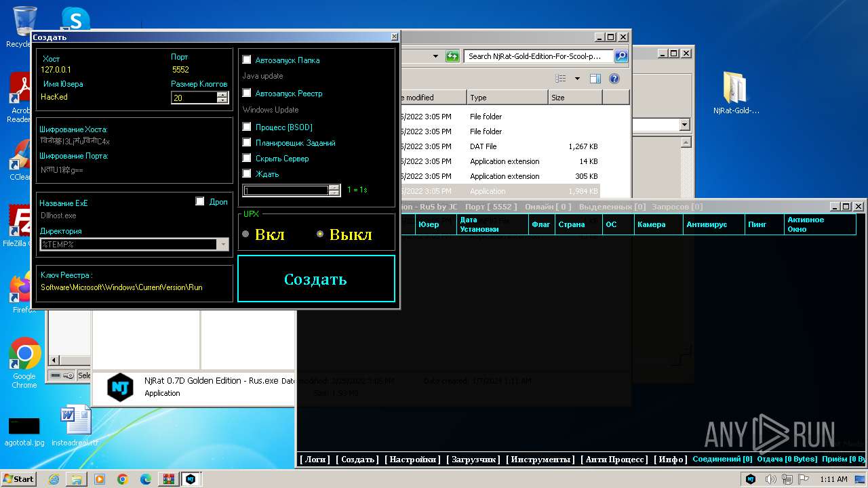The height and width of the screenshot is (488, 868).
Task: Open Skype from the desktop
Action: 75,18
